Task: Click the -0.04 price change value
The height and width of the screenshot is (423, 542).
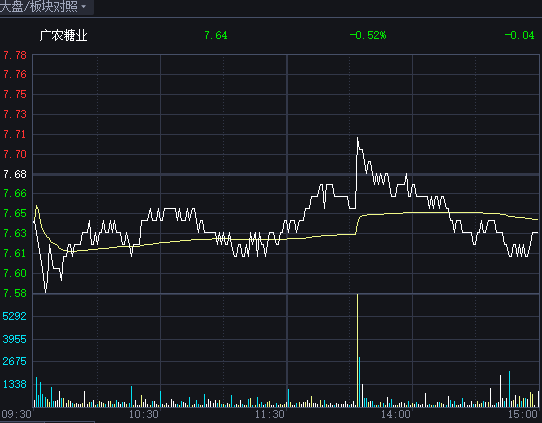Action: (x=519, y=35)
